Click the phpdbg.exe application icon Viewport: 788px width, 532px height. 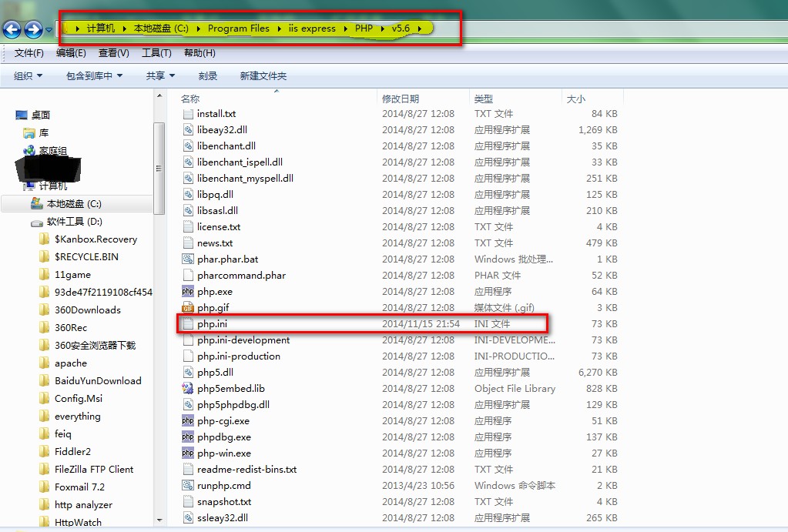pos(188,437)
